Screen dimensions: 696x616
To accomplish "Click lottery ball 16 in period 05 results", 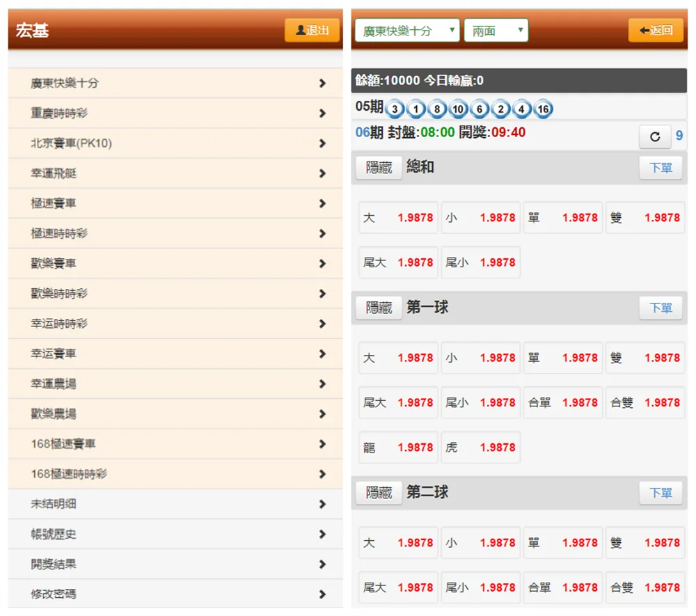I will click(x=543, y=109).
